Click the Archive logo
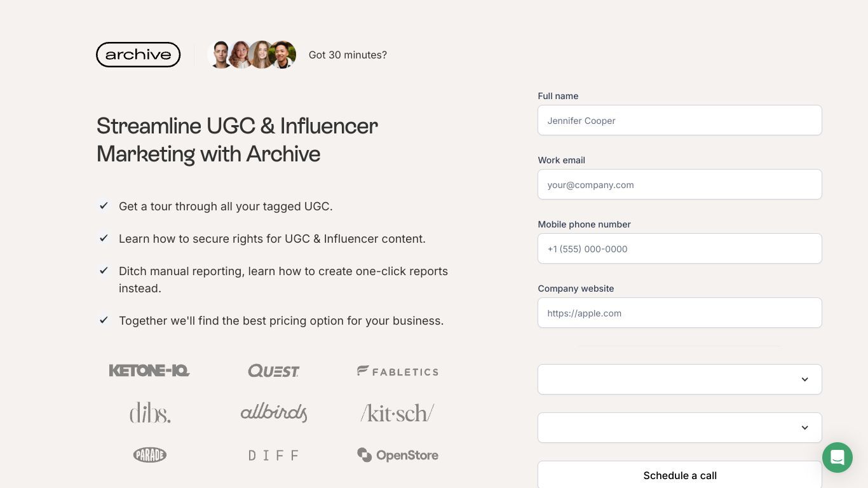Screen dimensions: 868x488 [x=138, y=55]
